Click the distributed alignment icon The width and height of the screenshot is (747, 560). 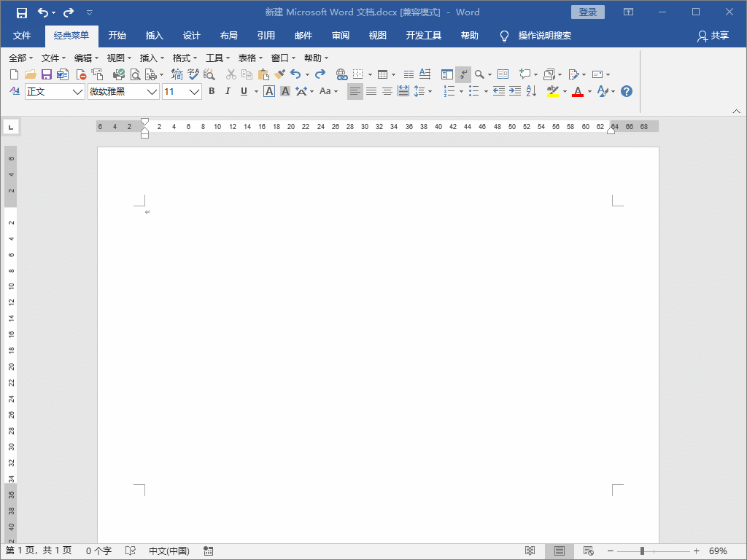pos(403,91)
